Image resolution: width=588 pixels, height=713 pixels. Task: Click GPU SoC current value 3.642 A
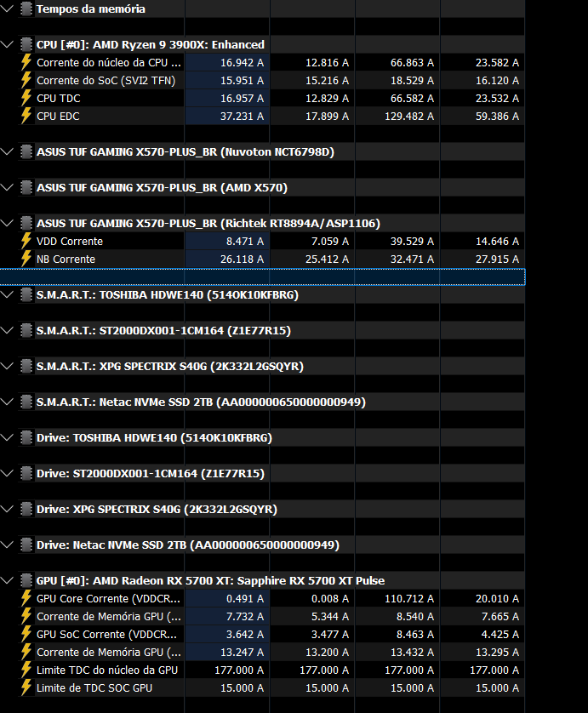[245, 635]
